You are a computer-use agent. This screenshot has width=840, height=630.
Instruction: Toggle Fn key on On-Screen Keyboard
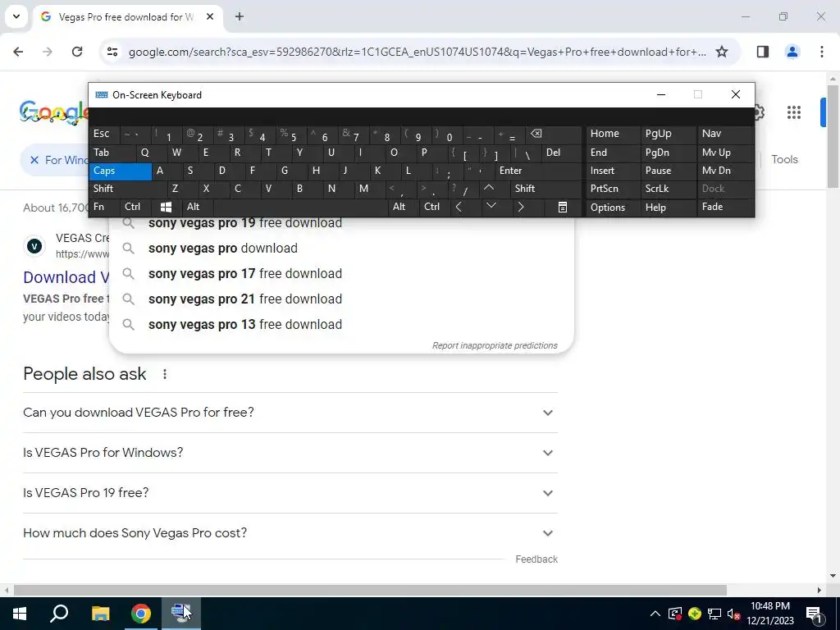coord(105,207)
